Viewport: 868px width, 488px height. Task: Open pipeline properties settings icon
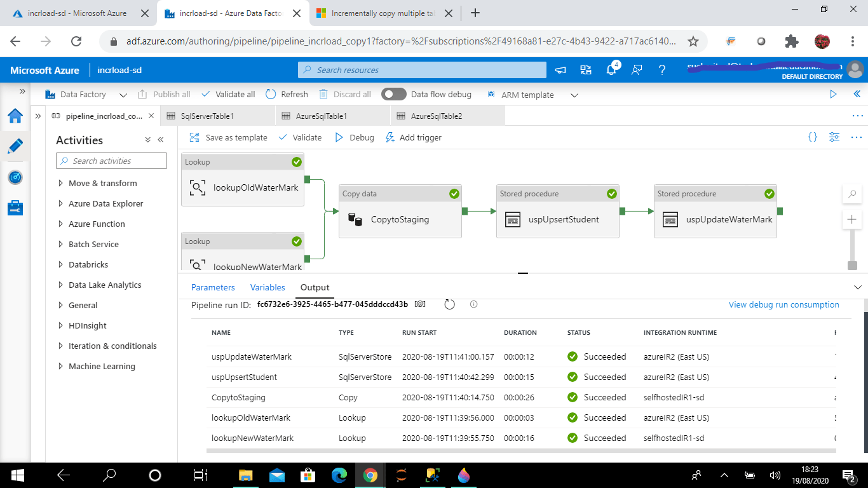(834, 137)
